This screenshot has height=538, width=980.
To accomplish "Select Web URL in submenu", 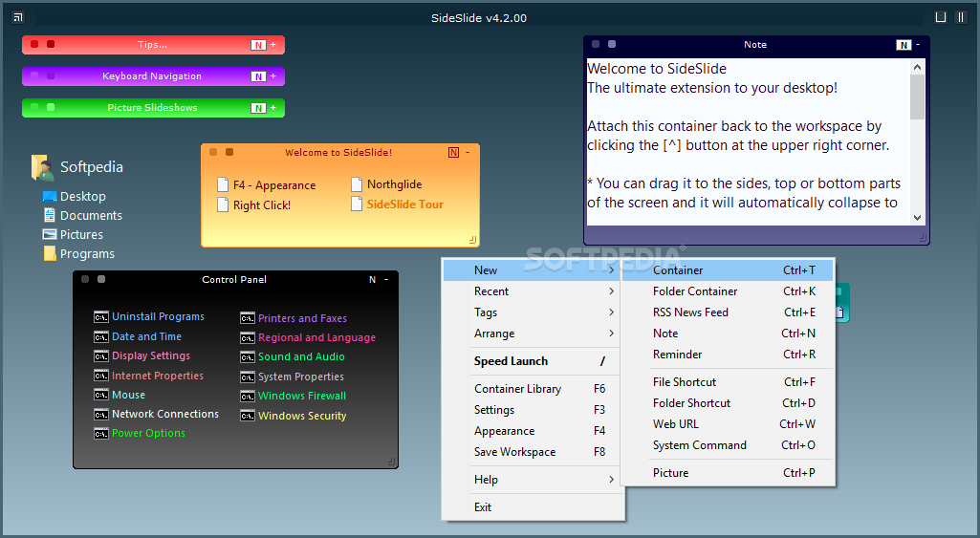I will tap(728, 424).
